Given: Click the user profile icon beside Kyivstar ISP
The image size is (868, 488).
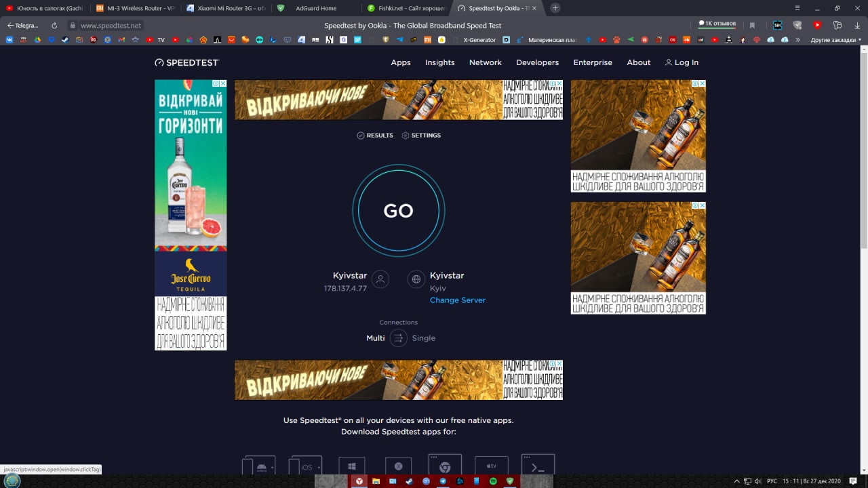Looking at the screenshot, I should click(x=380, y=279).
